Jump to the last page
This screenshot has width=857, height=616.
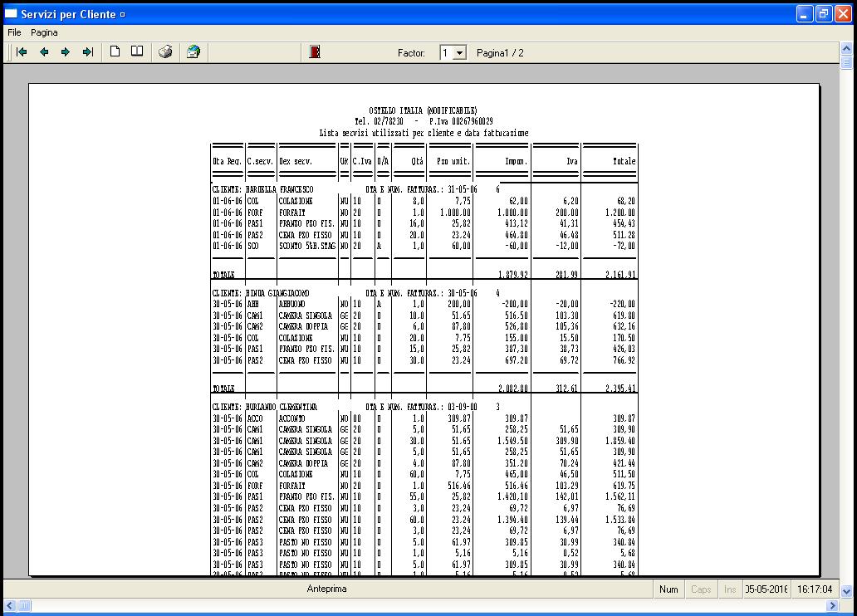(x=88, y=52)
